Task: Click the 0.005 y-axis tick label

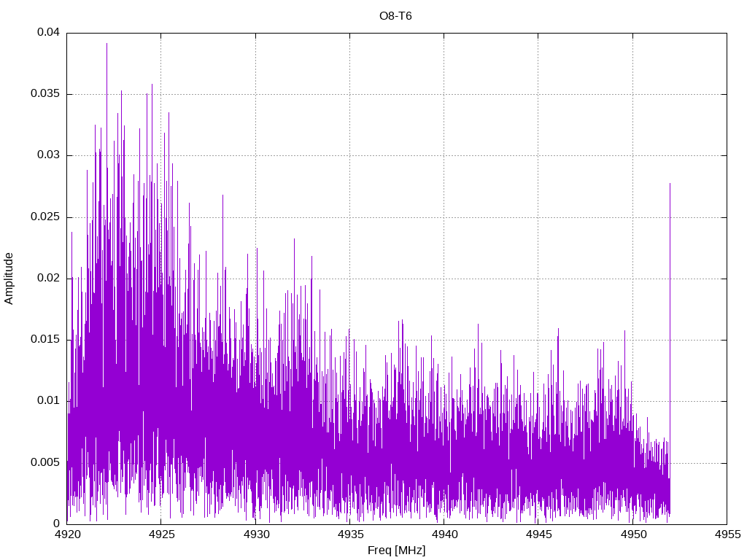Action: (46, 462)
